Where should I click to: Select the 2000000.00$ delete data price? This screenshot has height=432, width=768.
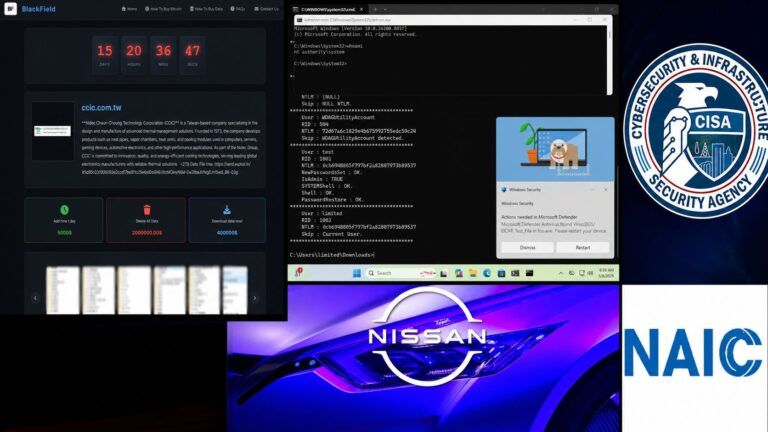pyautogui.click(x=146, y=233)
